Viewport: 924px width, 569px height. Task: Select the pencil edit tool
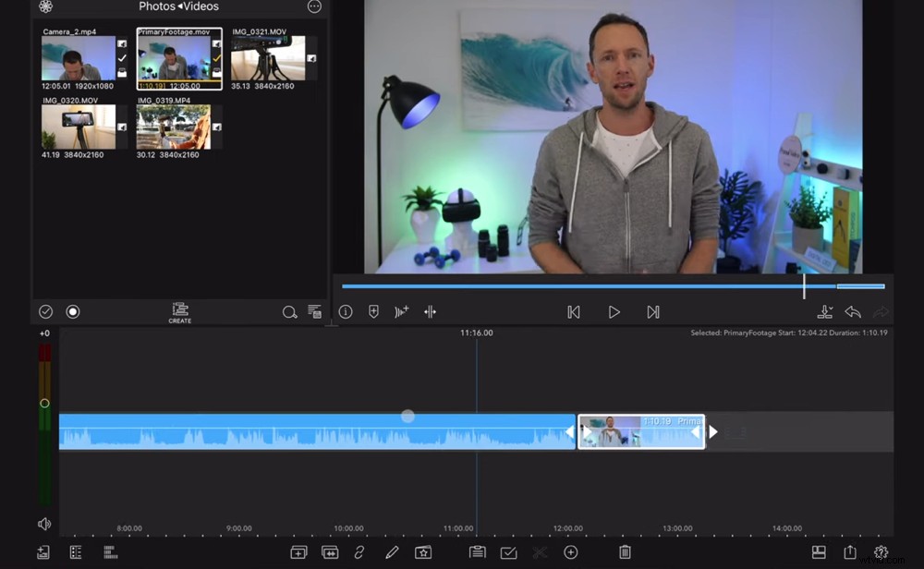(392, 551)
